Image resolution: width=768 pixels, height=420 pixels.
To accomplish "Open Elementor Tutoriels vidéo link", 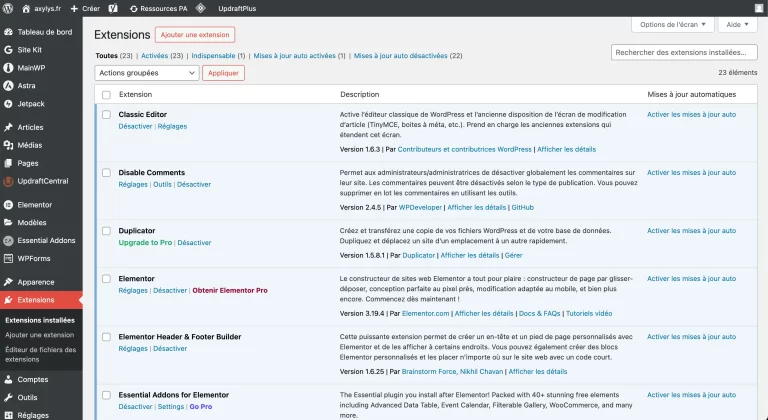I will tap(589, 314).
